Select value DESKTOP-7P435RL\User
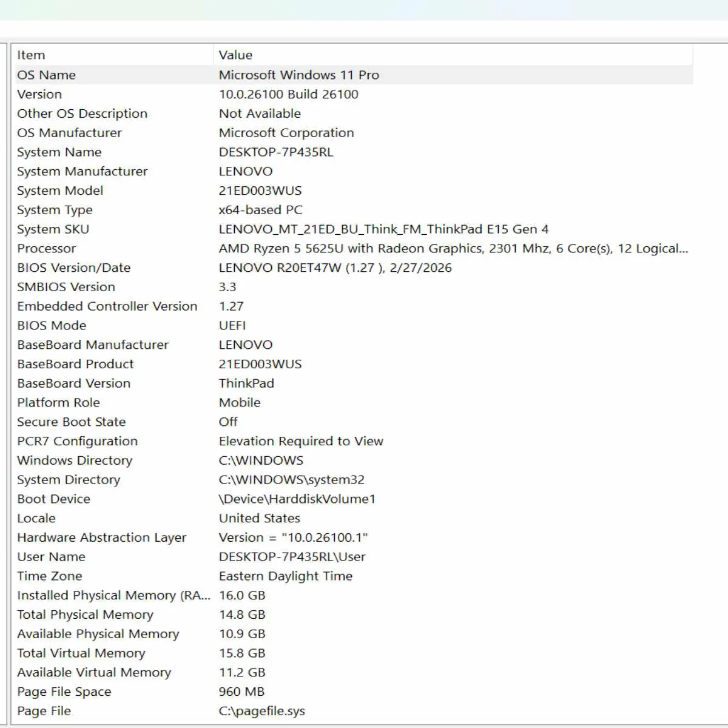 click(292, 557)
